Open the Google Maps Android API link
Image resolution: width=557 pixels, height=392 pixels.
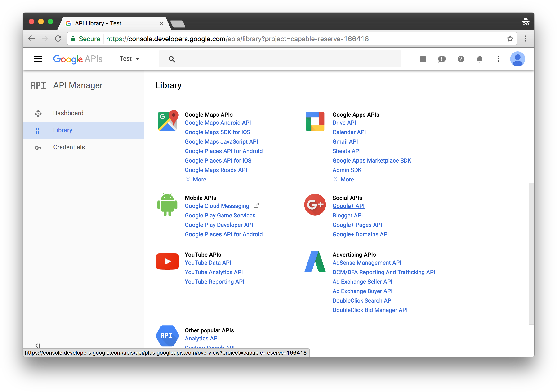click(x=218, y=123)
